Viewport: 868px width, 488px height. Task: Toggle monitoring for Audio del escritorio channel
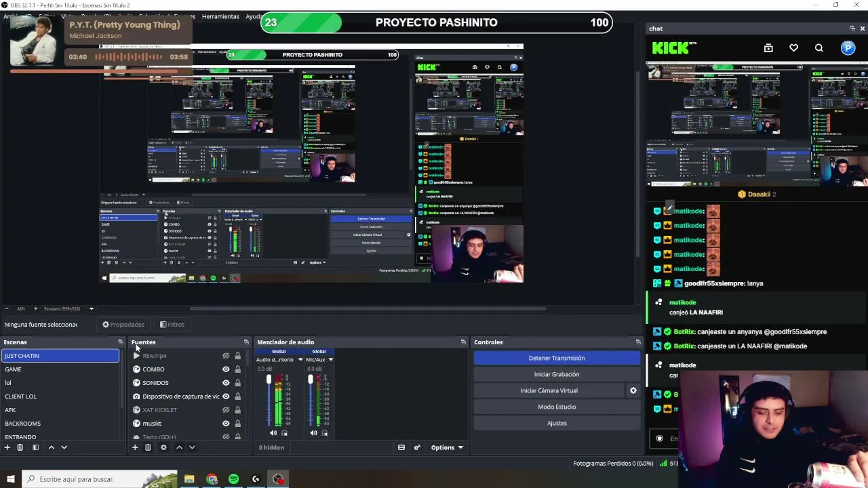pyautogui.click(x=284, y=433)
